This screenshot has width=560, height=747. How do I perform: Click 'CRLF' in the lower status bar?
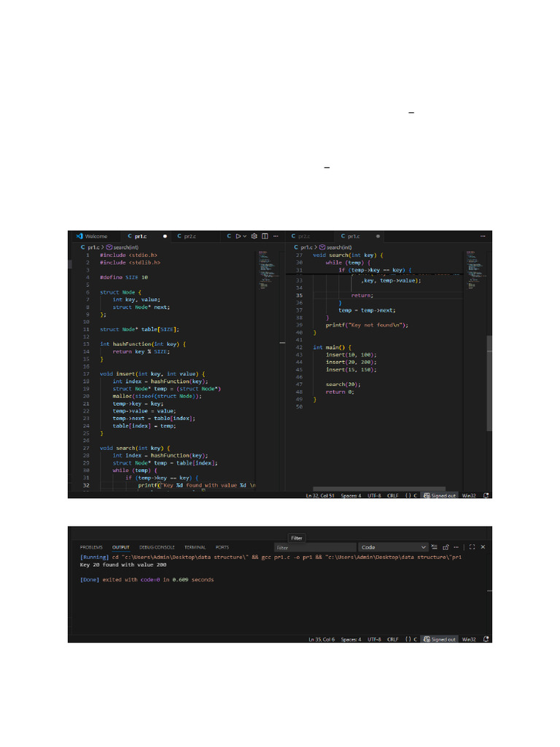(393, 639)
